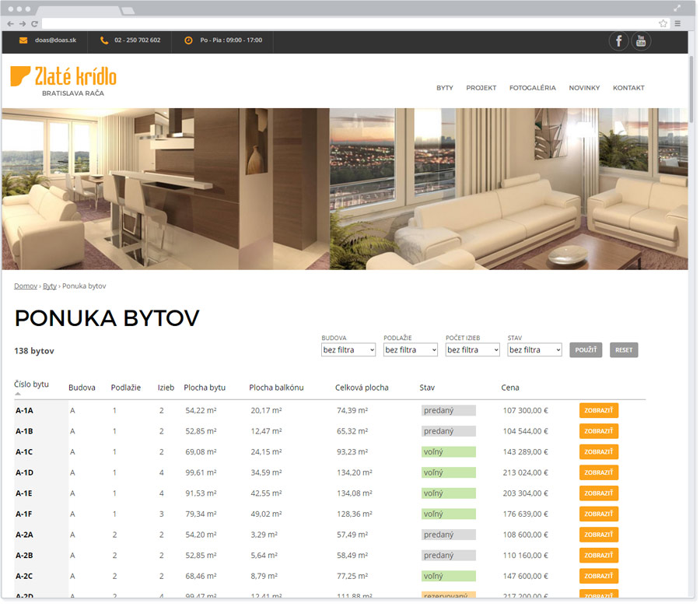The height and width of the screenshot is (607, 700).
Task: Click the bookmark star icon in address bar
Action: point(663,23)
